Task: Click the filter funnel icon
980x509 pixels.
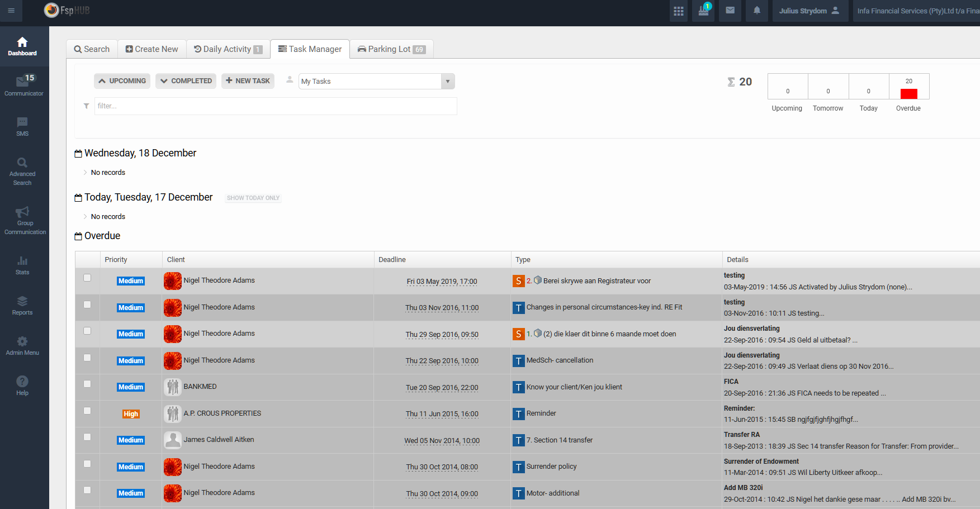Action: point(86,106)
